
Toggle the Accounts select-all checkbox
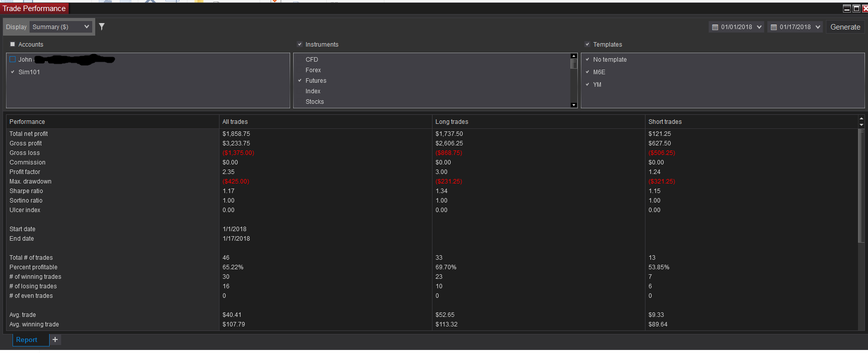pos(13,44)
